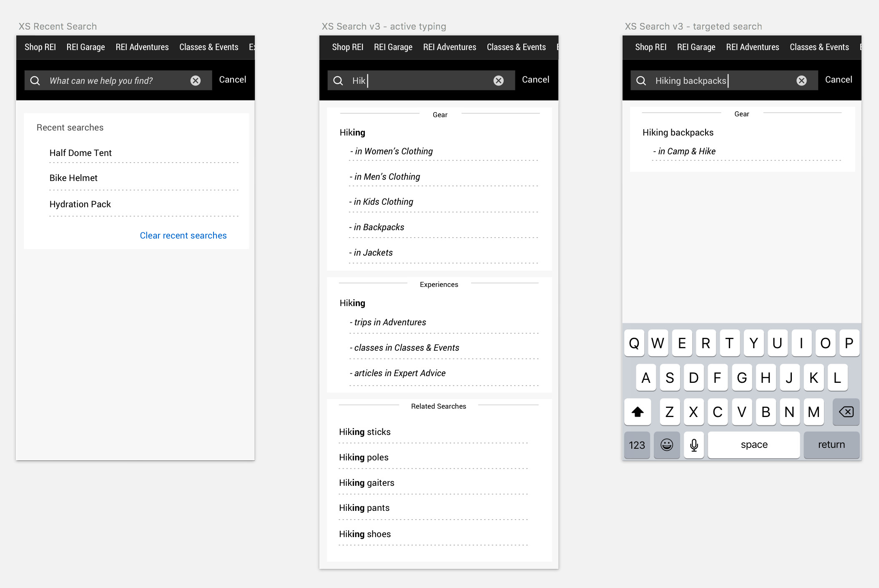Open REI Garage tab in first screen
The height and width of the screenshot is (588, 879).
coord(85,47)
